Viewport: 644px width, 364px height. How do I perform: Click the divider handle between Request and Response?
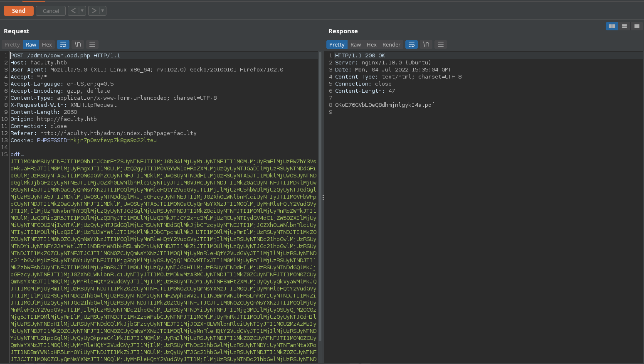[x=323, y=198]
